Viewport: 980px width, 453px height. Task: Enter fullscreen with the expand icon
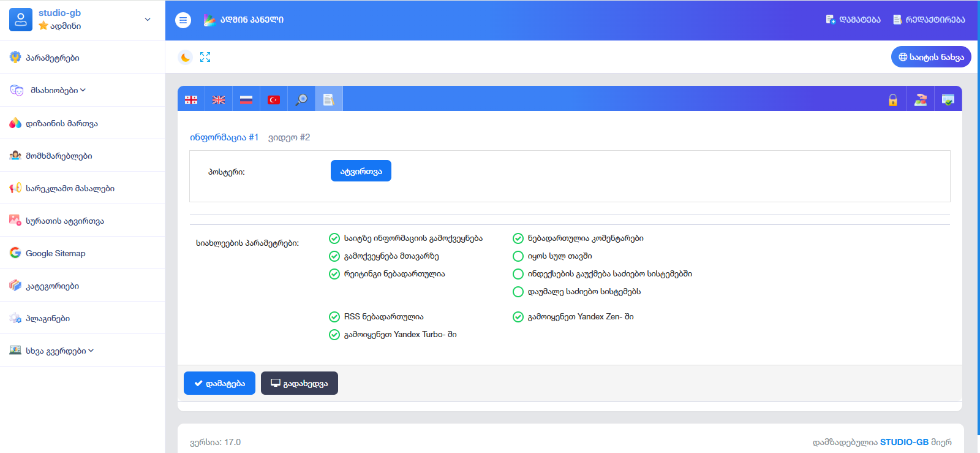[205, 57]
